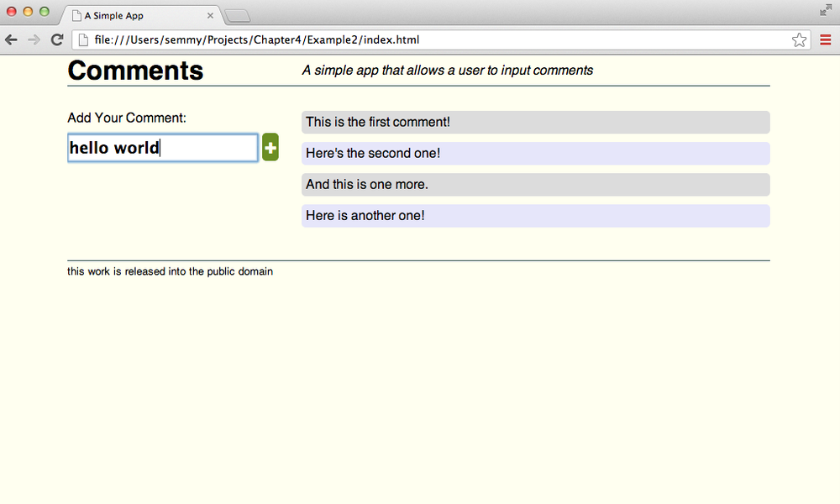Click the expand arrows in the top corner
Viewport: 840px width, 504px height.
tap(826, 11)
